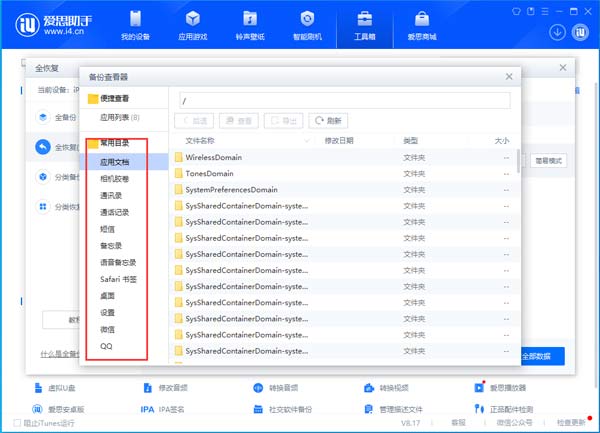
Task: Sort by the 大小 column header
Action: [x=502, y=141]
